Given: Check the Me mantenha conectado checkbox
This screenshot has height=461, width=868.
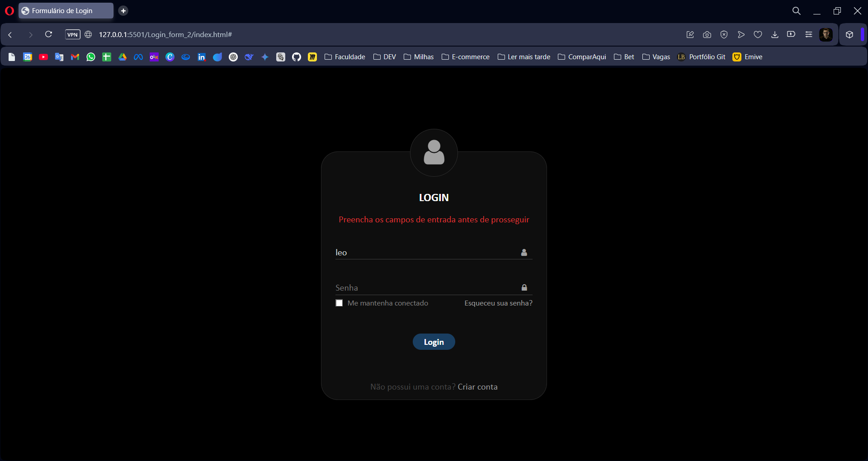Looking at the screenshot, I should (x=339, y=303).
